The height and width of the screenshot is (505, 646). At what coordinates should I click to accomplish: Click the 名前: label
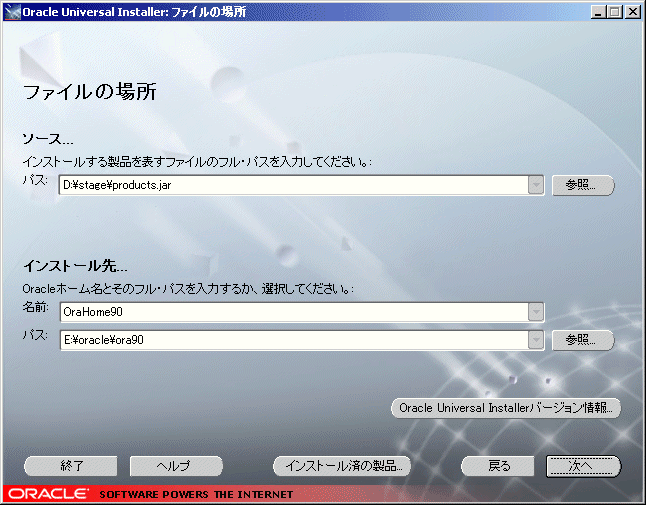point(36,307)
